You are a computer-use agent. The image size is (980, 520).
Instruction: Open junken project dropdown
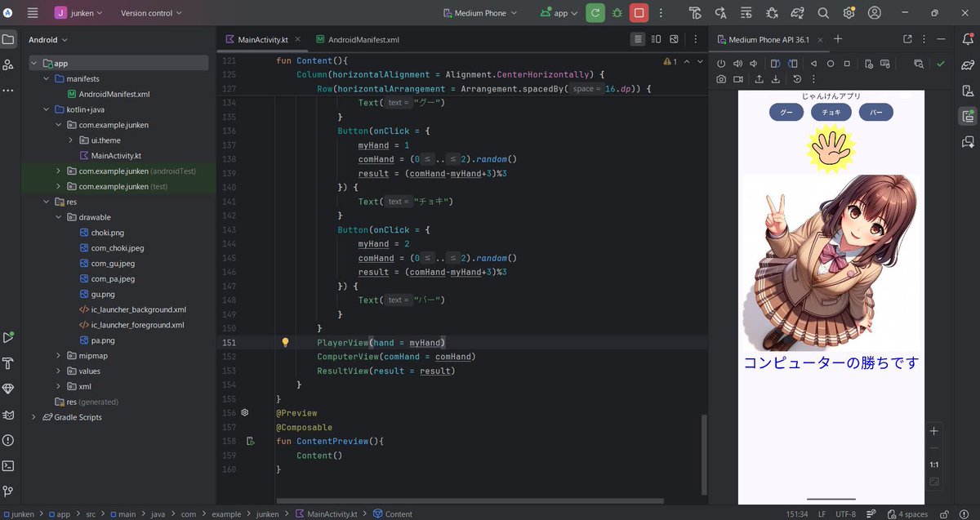click(x=79, y=13)
